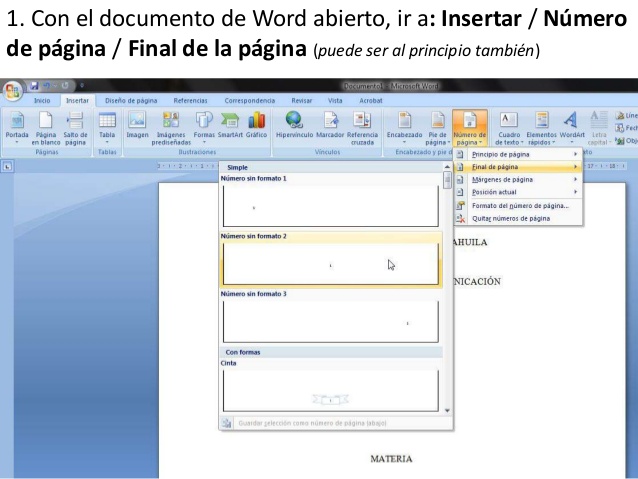The image size is (638, 479).
Task: Open the Revisar tab
Action: (x=302, y=101)
